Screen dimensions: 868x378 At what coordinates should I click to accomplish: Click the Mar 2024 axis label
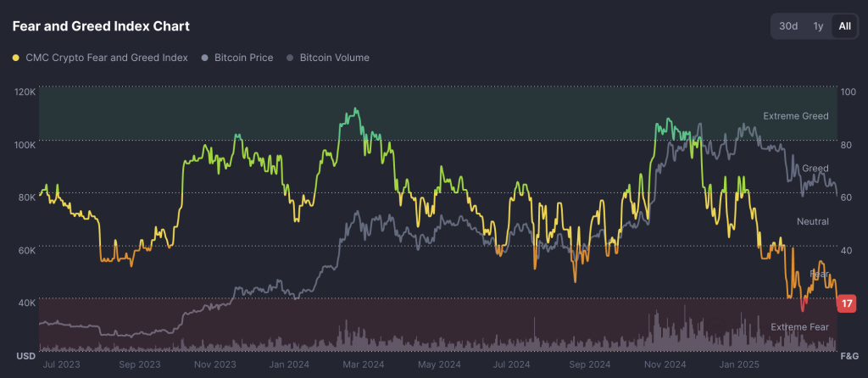pos(364,364)
